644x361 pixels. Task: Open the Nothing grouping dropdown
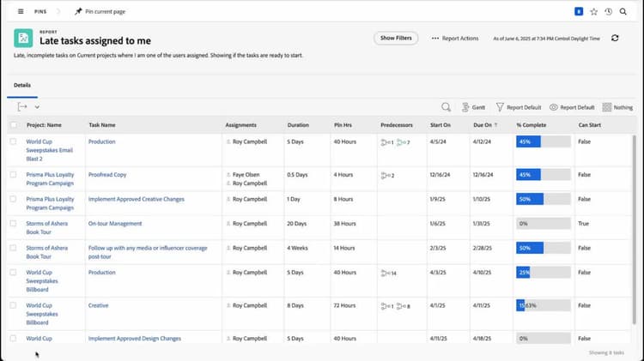point(617,107)
